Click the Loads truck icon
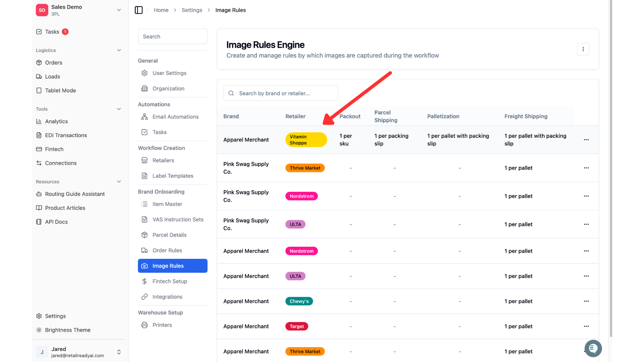 point(39,76)
